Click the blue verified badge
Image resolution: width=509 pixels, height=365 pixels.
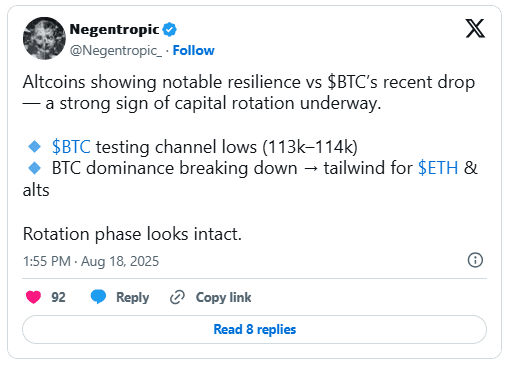pyautogui.click(x=169, y=30)
